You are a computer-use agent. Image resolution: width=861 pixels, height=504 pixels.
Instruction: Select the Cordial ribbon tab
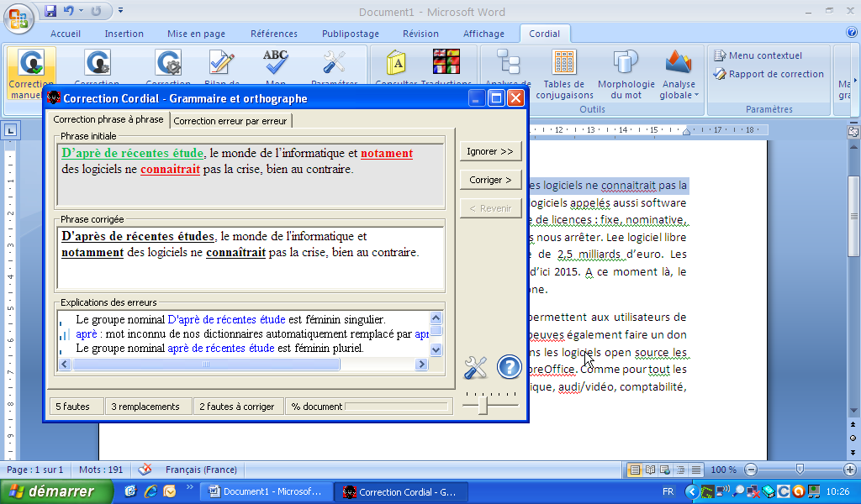click(x=544, y=34)
